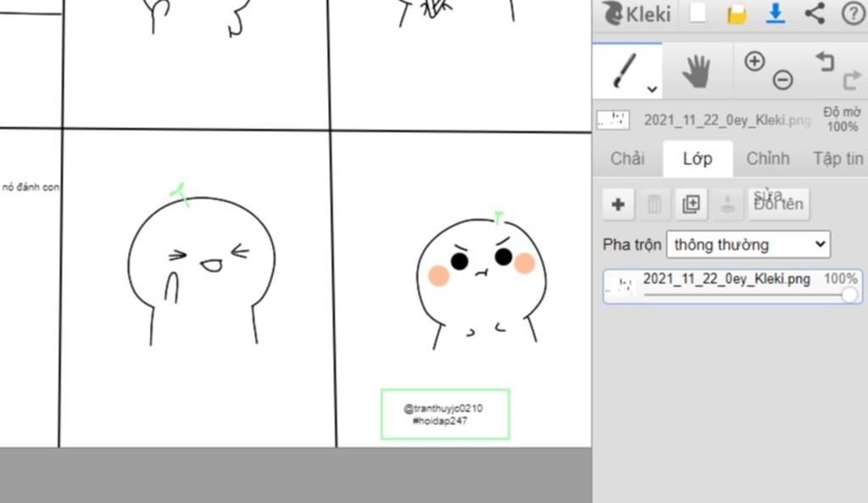Switch to the Lớp tab

coord(698,159)
